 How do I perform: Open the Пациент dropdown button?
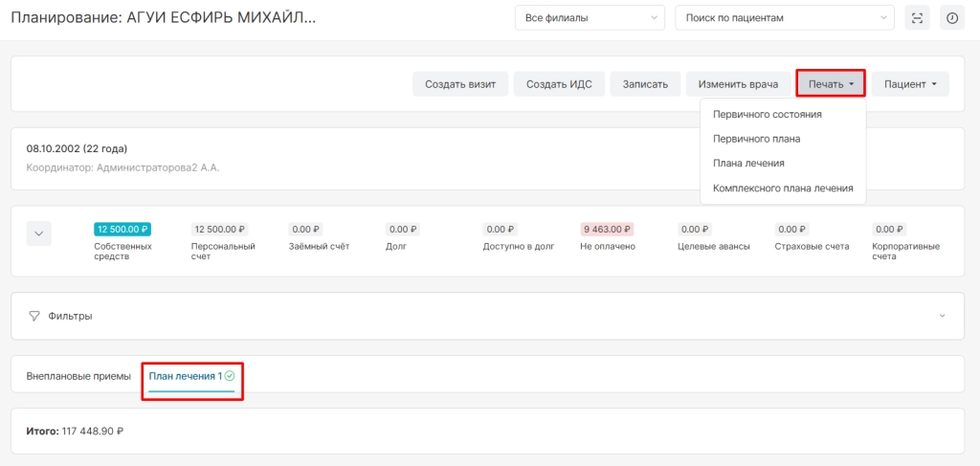(x=910, y=84)
